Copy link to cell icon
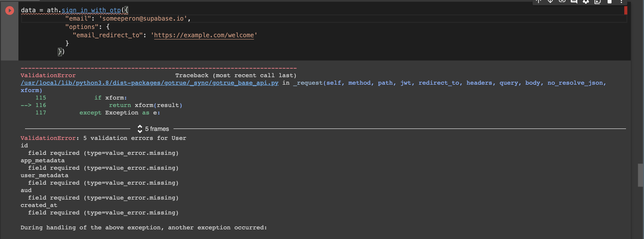This screenshot has height=239, width=644. coord(562,2)
